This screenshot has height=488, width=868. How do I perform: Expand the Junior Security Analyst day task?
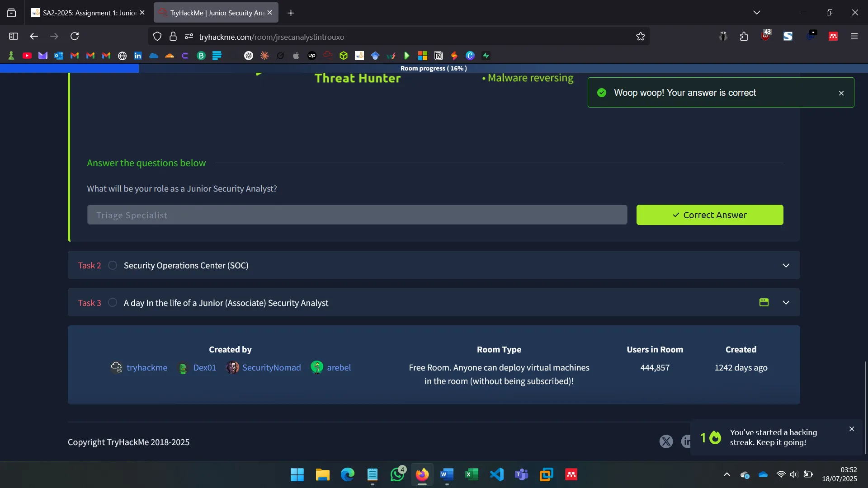786,302
